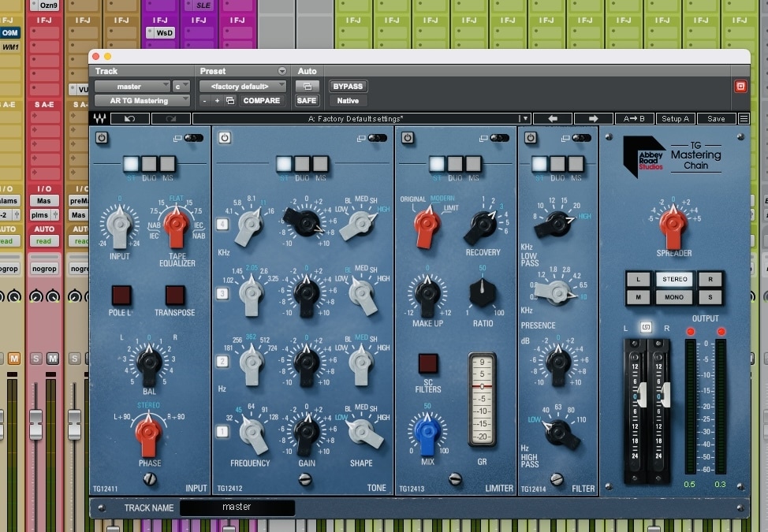Turn off the TG12413 Limiter module power

click(408, 137)
